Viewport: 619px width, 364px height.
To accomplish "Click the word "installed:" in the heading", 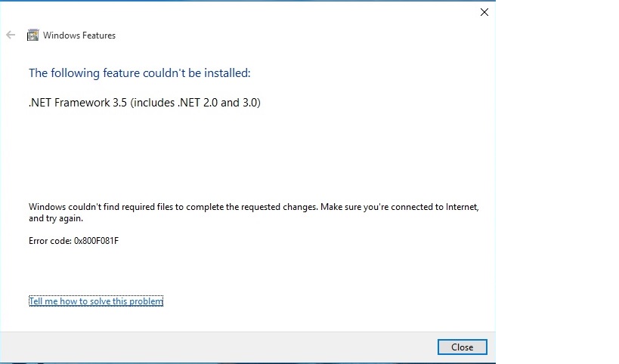I will [227, 73].
